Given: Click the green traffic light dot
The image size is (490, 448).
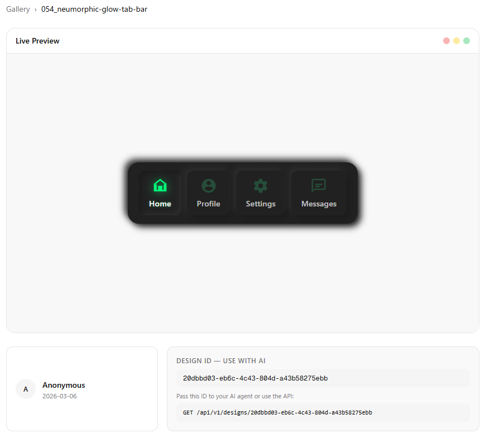Looking at the screenshot, I should click(466, 40).
